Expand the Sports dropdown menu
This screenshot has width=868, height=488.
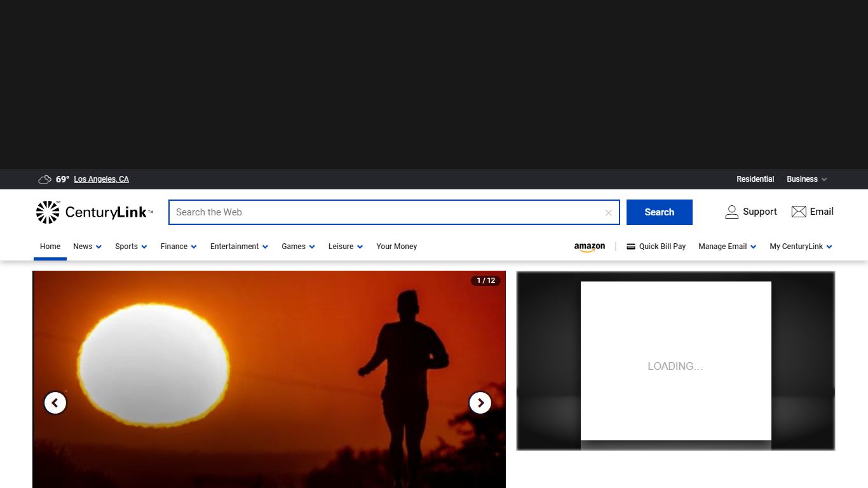tap(131, 247)
